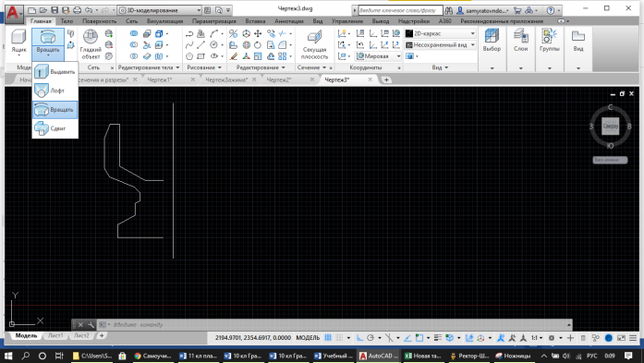Click the solid Union icon in Редактирование тела

pyautogui.click(x=134, y=33)
